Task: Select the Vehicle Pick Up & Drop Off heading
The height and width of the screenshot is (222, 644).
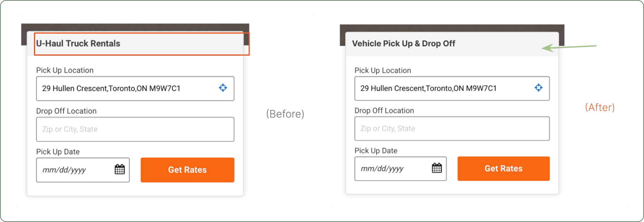Action: 404,44
